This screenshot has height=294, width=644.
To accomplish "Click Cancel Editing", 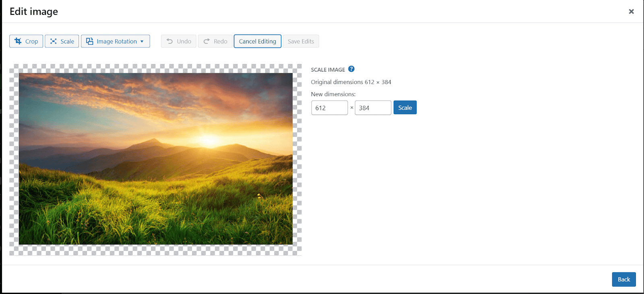I will [x=258, y=41].
